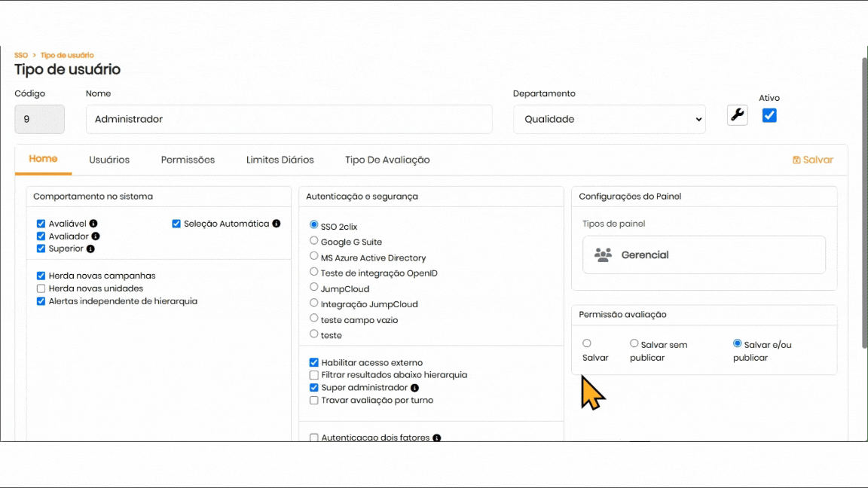Open the Departamento dropdown

pos(609,119)
